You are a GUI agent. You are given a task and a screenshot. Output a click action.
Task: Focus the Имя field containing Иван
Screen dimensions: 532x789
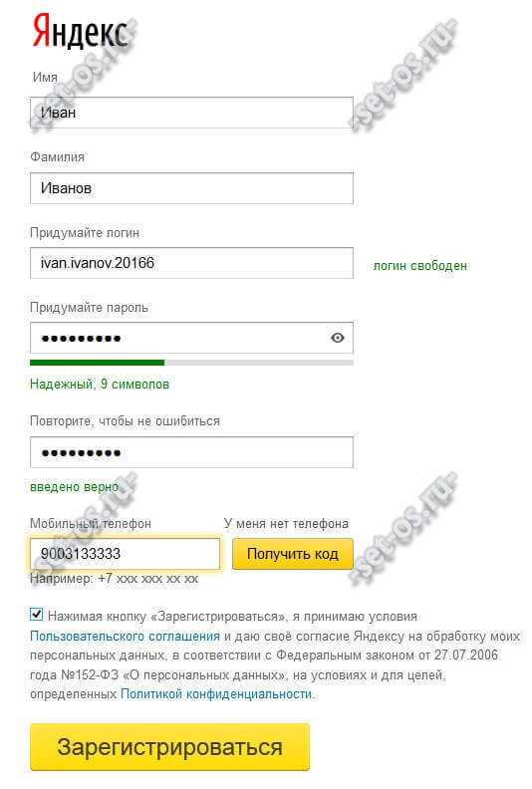pos(191,113)
